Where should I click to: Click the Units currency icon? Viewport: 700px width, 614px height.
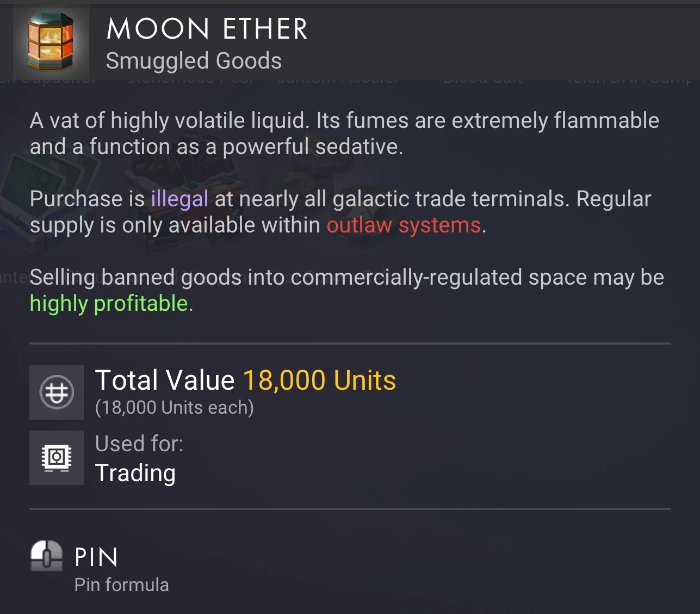tap(57, 392)
